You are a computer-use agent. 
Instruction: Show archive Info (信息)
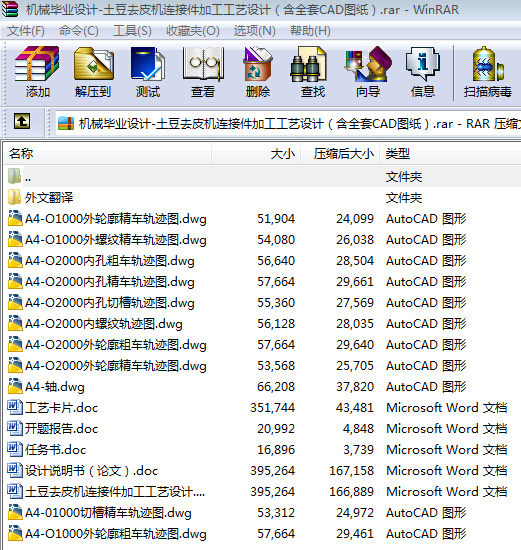point(423,72)
